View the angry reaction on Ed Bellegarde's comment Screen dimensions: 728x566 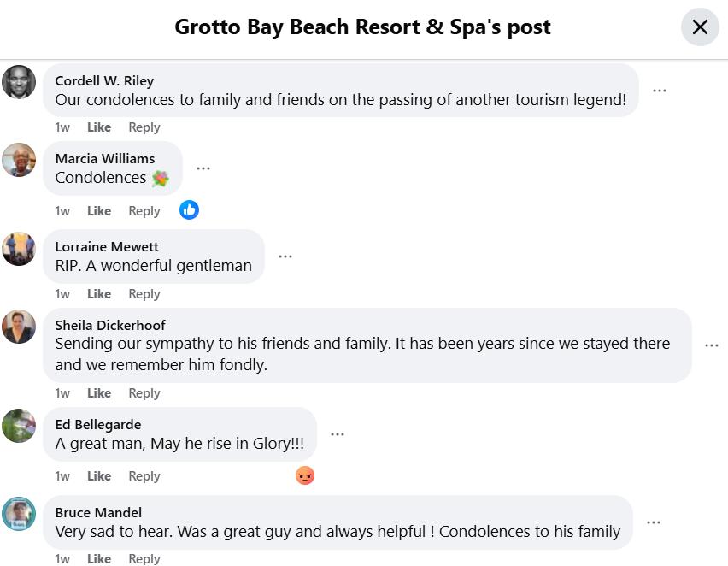coord(305,476)
